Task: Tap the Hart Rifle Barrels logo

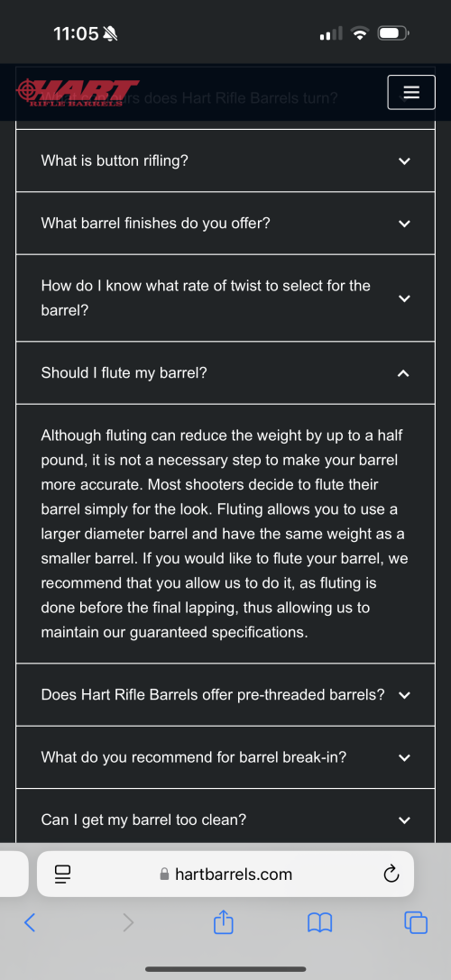Action: [x=78, y=93]
